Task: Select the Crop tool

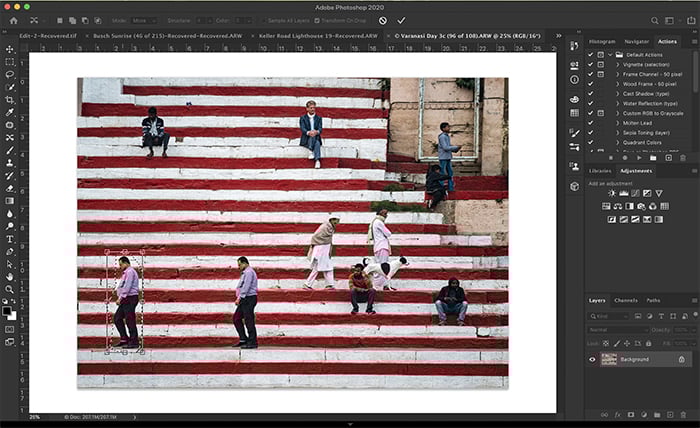Action: (9, 100)
